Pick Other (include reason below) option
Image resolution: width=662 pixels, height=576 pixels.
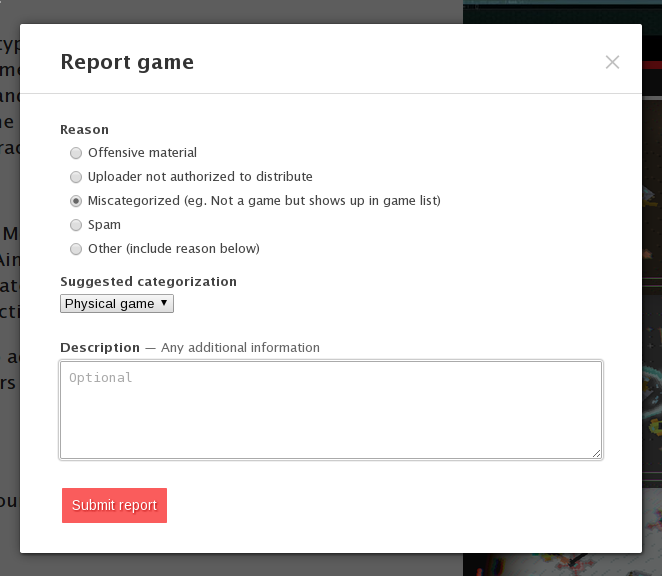click(x=76, y=249)
